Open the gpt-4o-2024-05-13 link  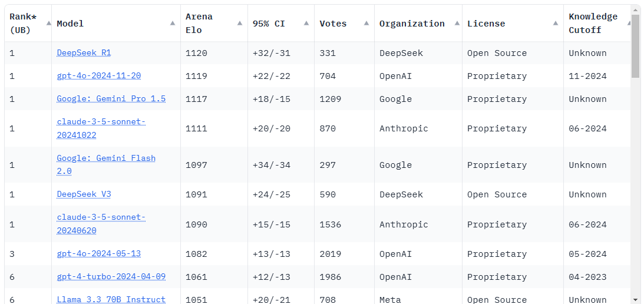click(x=98, y=254)
